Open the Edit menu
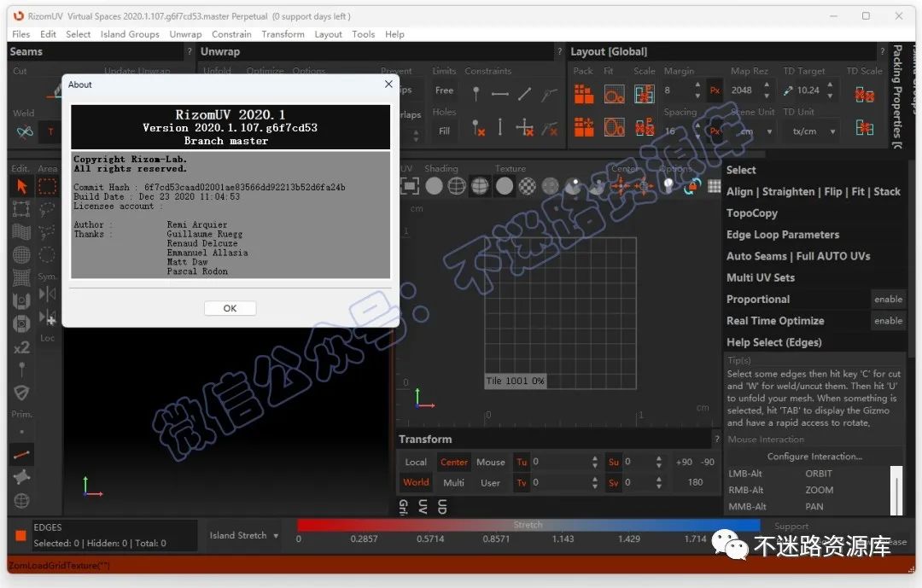Viewport: 922px width, 588px height. tap(48, 34)
